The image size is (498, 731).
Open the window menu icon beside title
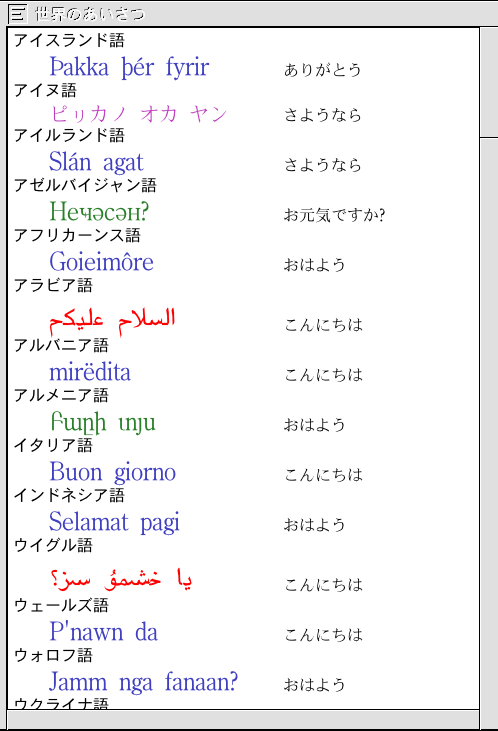(x=18, y=14)
